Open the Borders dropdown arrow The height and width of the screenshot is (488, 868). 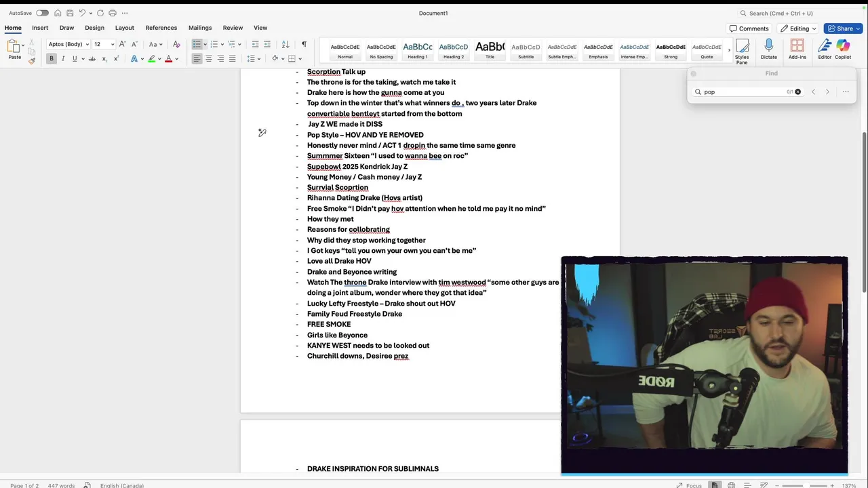pos(300,59)
